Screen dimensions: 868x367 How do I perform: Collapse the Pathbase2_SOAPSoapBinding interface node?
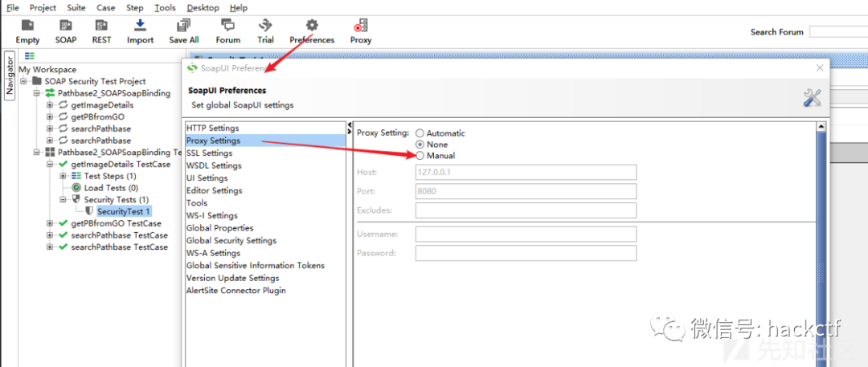tap(37, 93)
